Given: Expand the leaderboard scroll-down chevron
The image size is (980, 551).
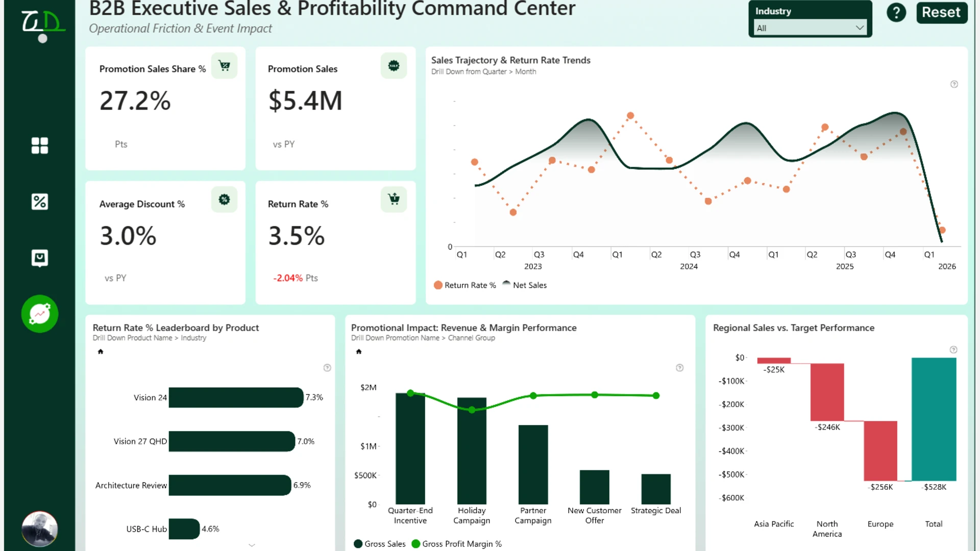Looking at the screenshot, I should click(252, 545).
